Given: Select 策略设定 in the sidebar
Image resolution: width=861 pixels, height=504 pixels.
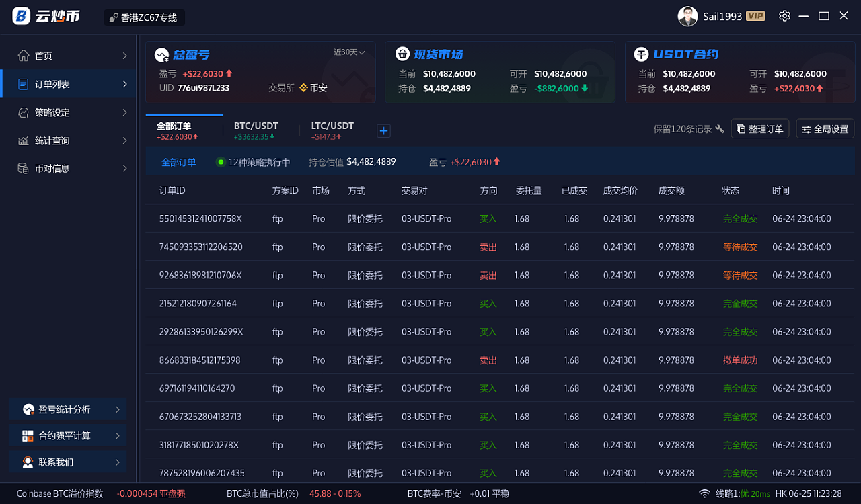Looking at the screenshot, I should click(x=68, y=112).
